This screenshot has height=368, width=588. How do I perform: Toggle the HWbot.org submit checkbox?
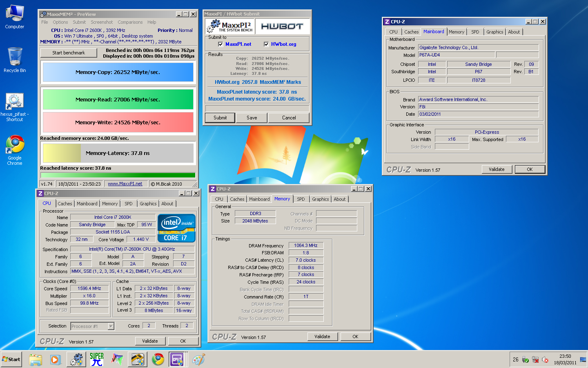click(266, 44)
